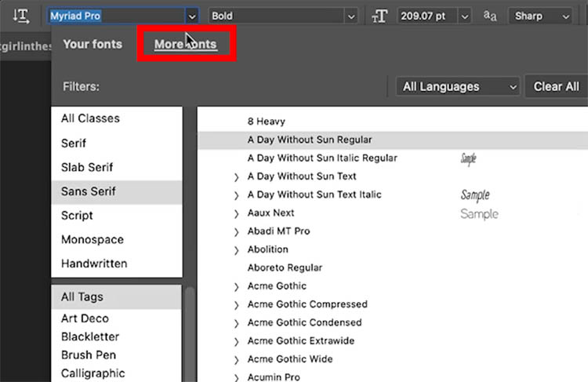588x382 pixels.
Task: Click A Day Without Sun Italic Regular sample preview
Action: 468,158
